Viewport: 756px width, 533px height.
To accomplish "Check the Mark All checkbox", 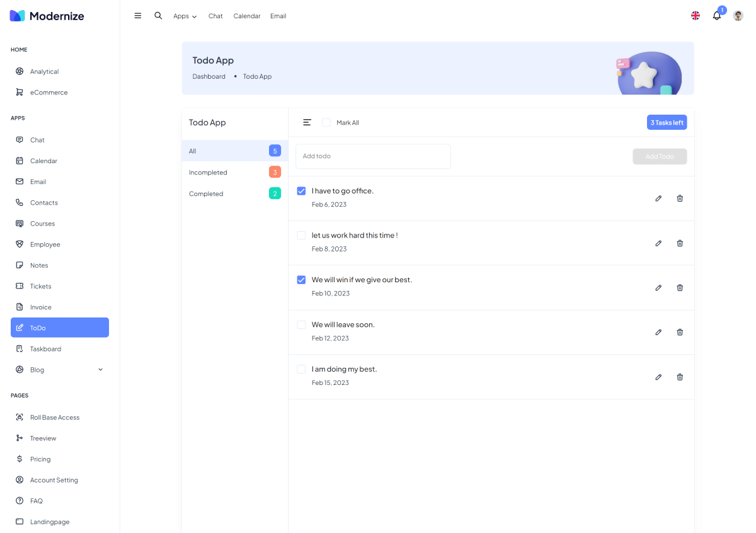I will tap(326, 122).
